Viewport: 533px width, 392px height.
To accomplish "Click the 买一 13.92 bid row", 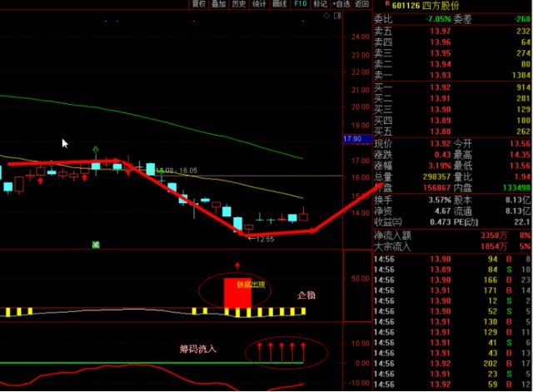I will (452, 87).
